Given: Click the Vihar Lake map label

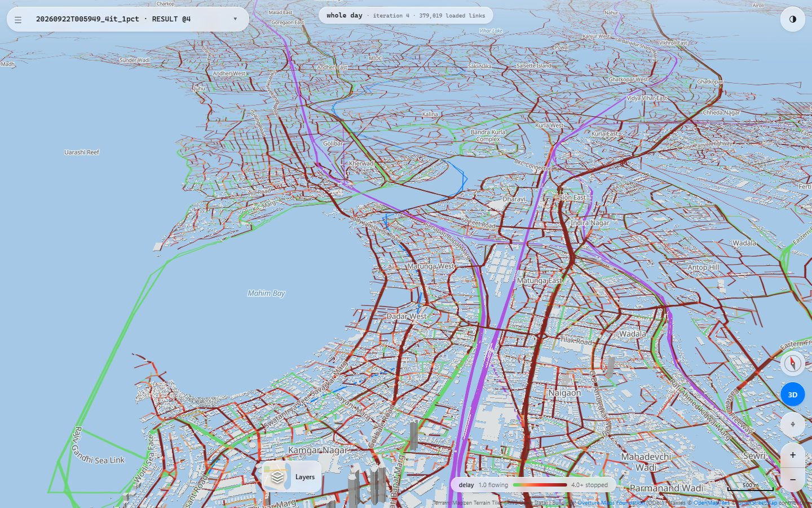Looking at the screenshot, I should (x=491, y=31).
